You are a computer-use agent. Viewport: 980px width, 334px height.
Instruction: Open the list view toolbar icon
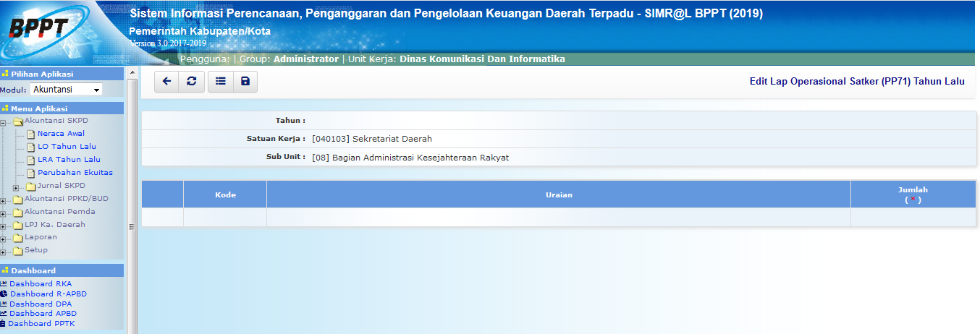[x=220, y=82]
